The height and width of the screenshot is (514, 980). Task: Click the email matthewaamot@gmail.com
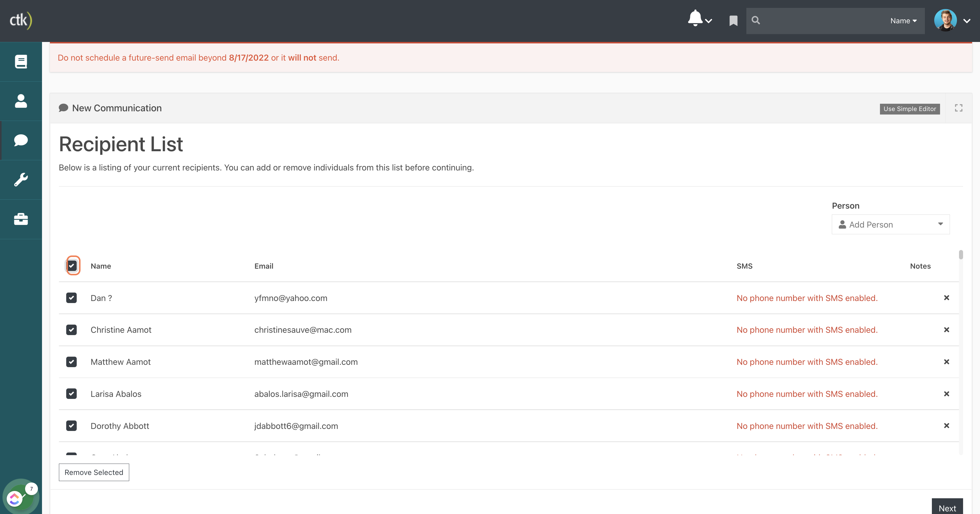(306, 362)
